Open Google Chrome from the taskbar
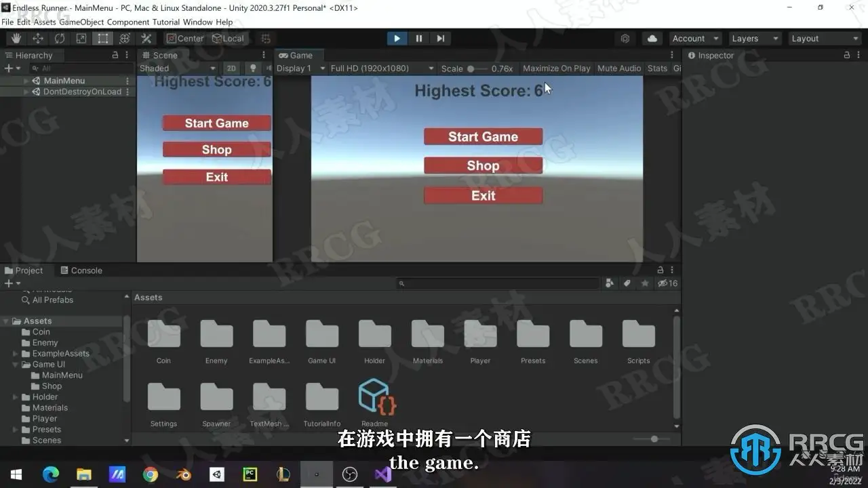Screen dimensions: 868x488 [151, 474]
